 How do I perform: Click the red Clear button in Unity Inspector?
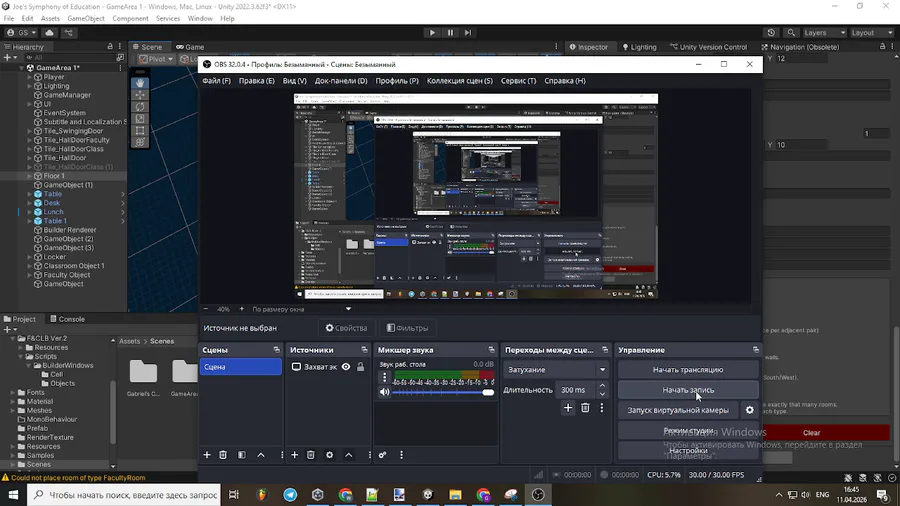tap(812, 433)
